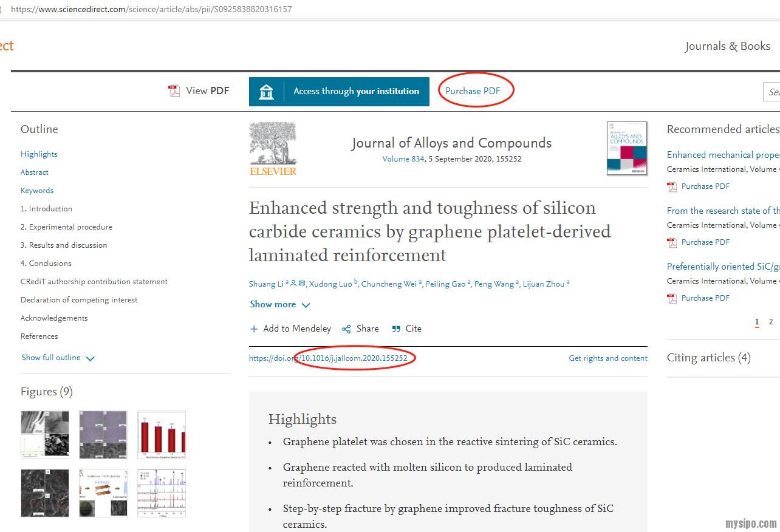Select Abstract in the Outline panel

[35, 172]
